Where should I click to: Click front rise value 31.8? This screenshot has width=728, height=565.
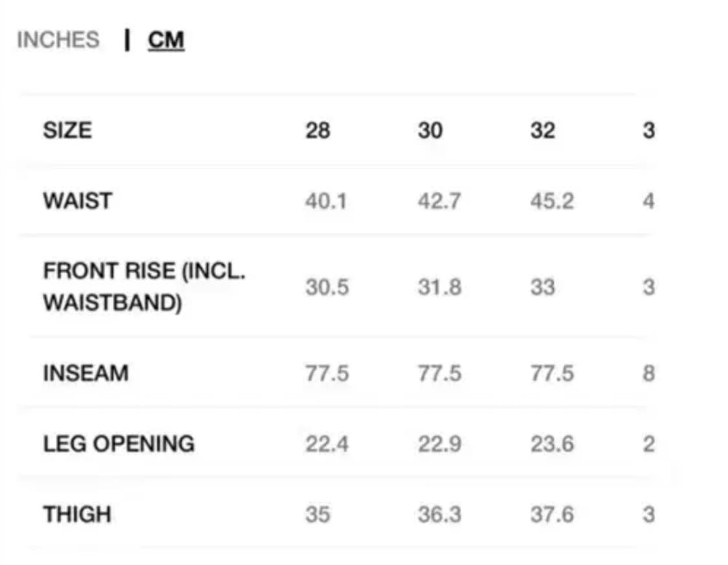[439, 287]
